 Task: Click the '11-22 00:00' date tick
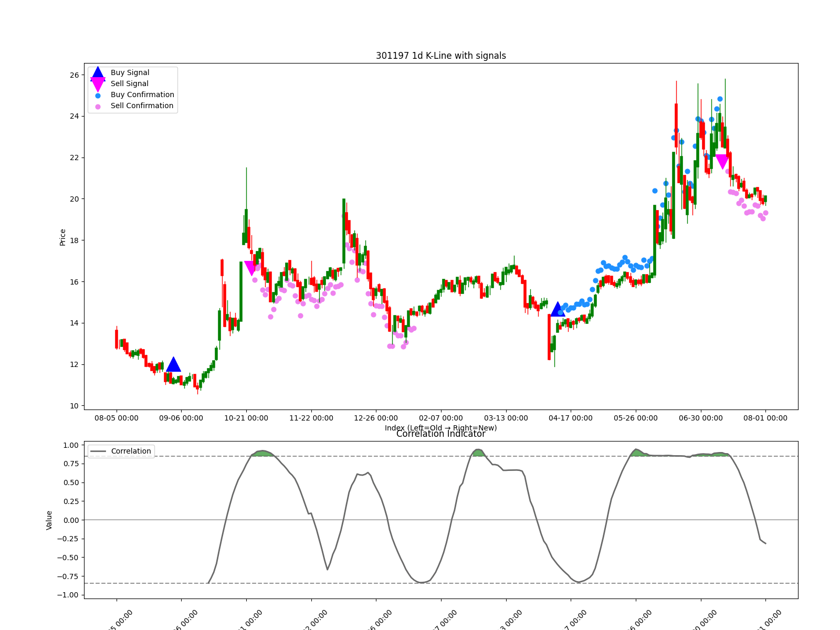click(311, 418)
